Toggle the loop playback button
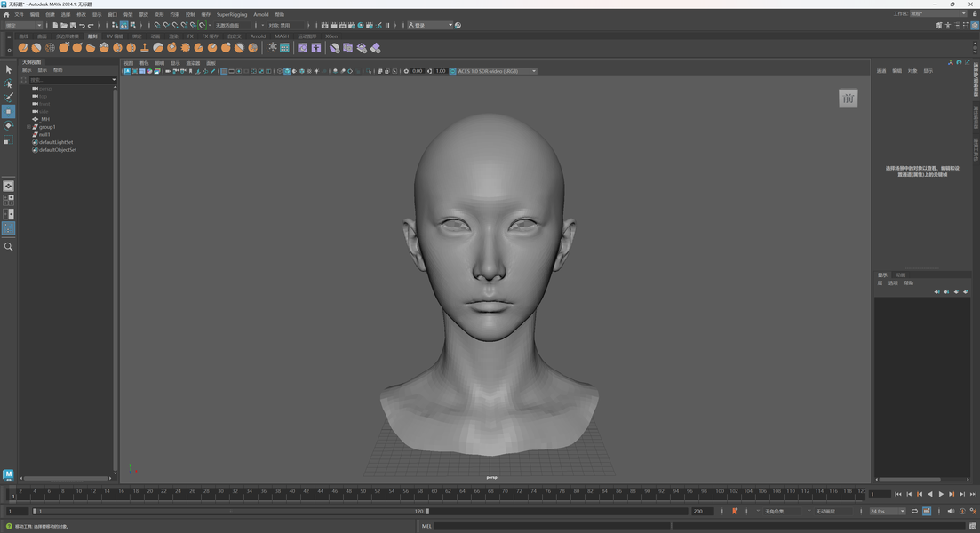 (914, 511)
